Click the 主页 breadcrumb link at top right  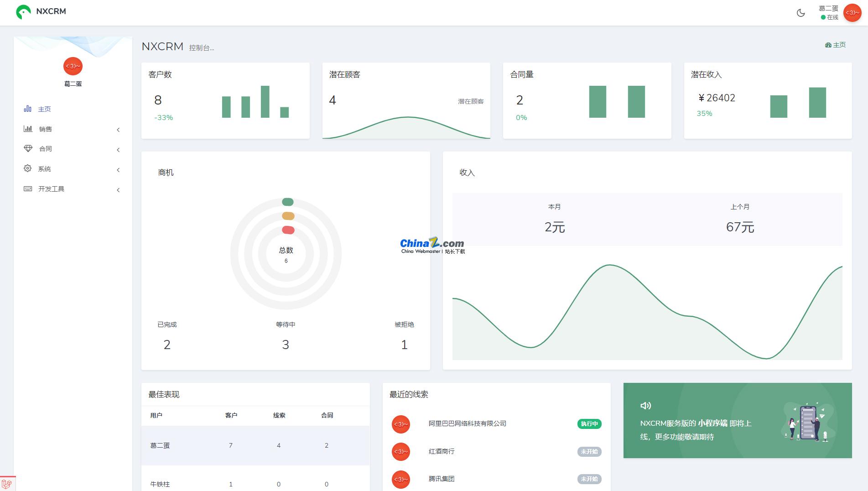pos(836,45)
